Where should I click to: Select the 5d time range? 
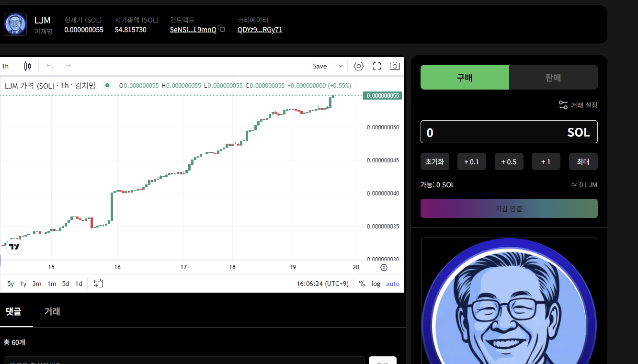pyautogui.click(x=66, y=284)
